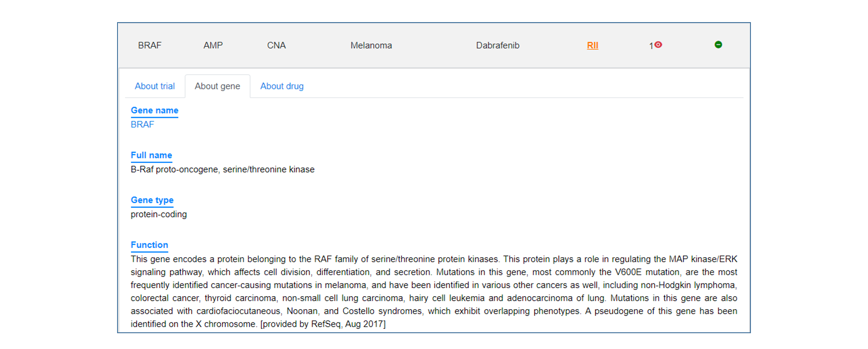This screenshot has width=868, height=349.
Task: Click the Full name heading
Action: click(151, 155)
